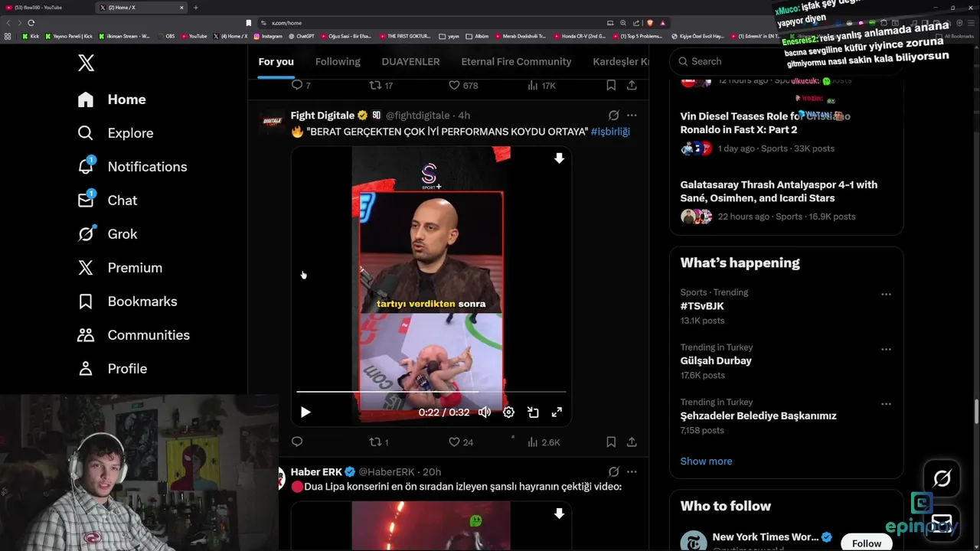Switch to the For you tab
This screenshot has height=551, width=980.
[276, 62]
